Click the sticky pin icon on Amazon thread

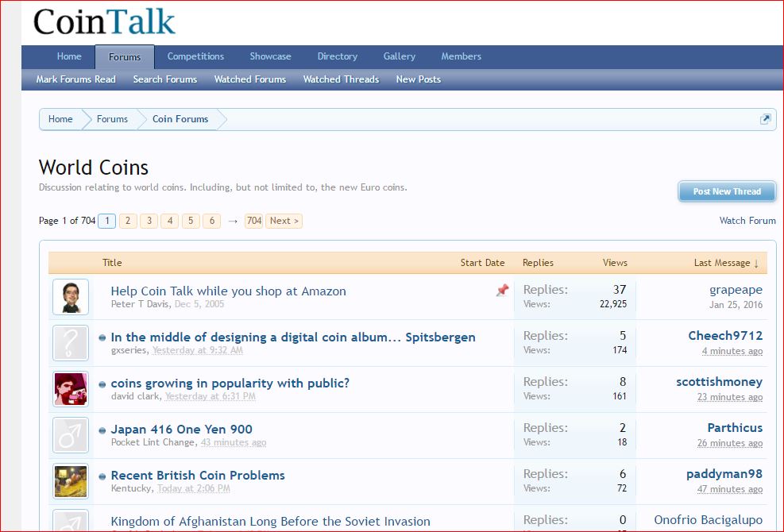click(502, 291)
